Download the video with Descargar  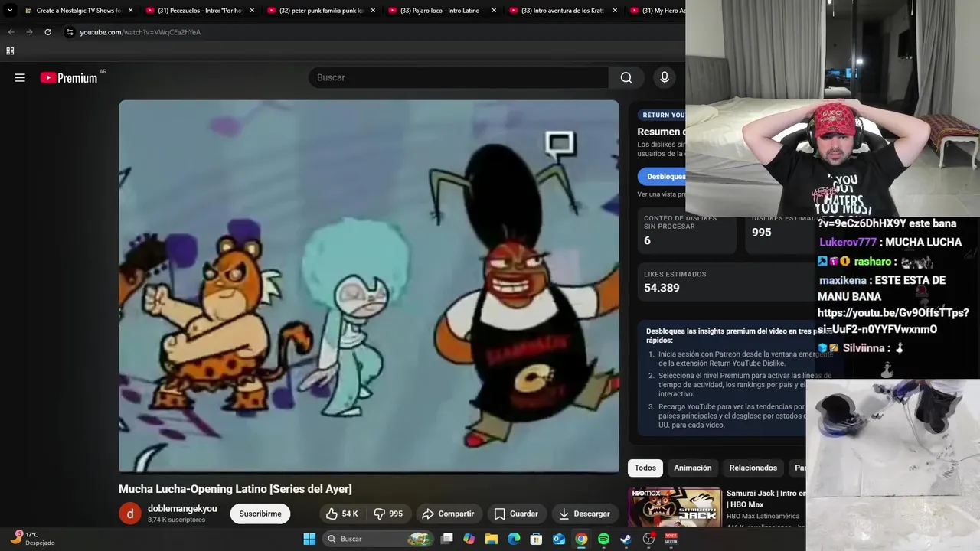click(584, 514)
